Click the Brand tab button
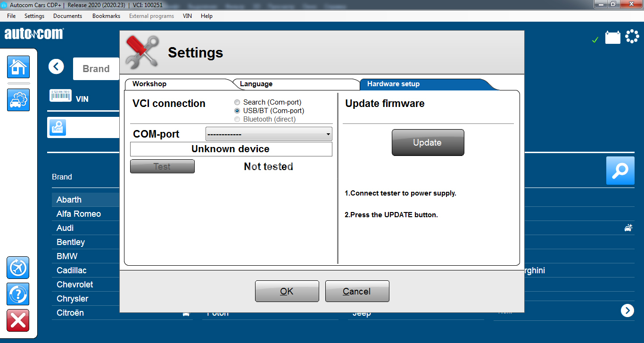 tap(96, 69)
